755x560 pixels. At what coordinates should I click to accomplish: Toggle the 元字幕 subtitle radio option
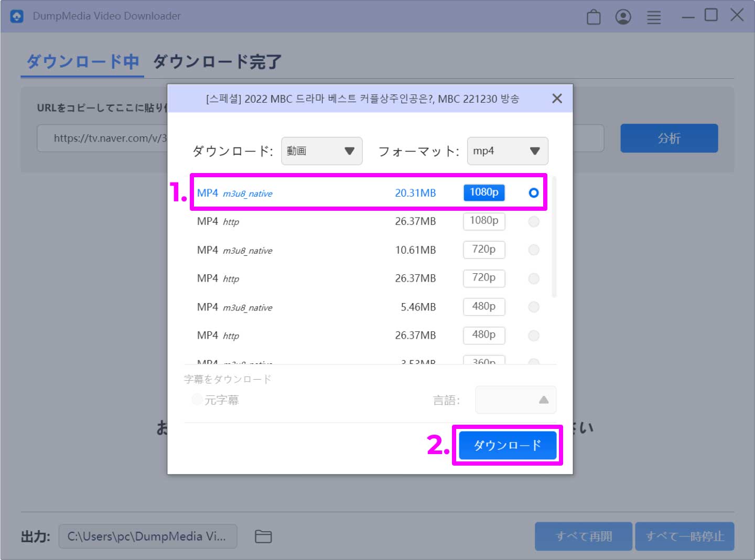click(x=197, y=400)
